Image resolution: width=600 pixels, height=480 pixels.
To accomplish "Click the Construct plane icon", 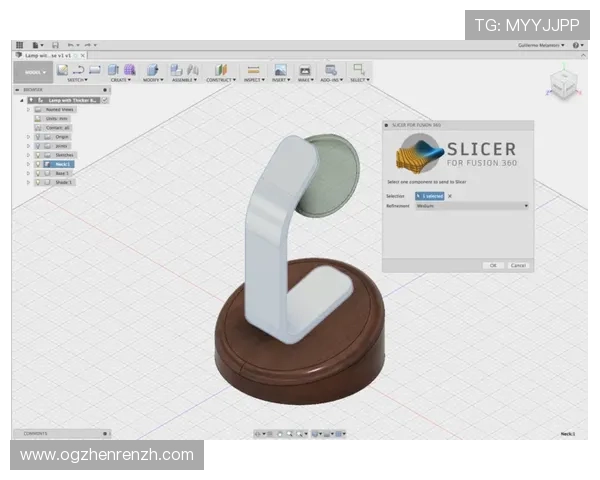I will [x=220, y=70].
